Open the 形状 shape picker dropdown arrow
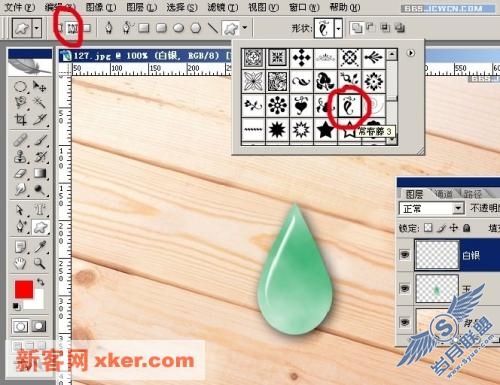This screenshot has width=500, height=385. (x=338, y=29)
